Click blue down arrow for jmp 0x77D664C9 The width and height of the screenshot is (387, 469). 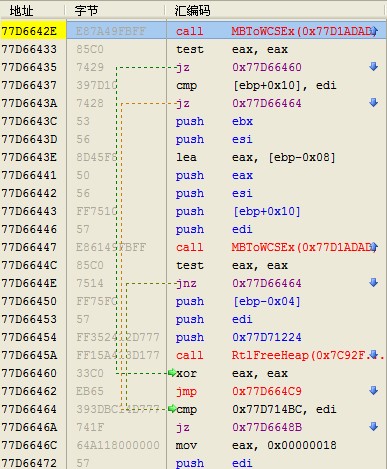click(374, 391)
